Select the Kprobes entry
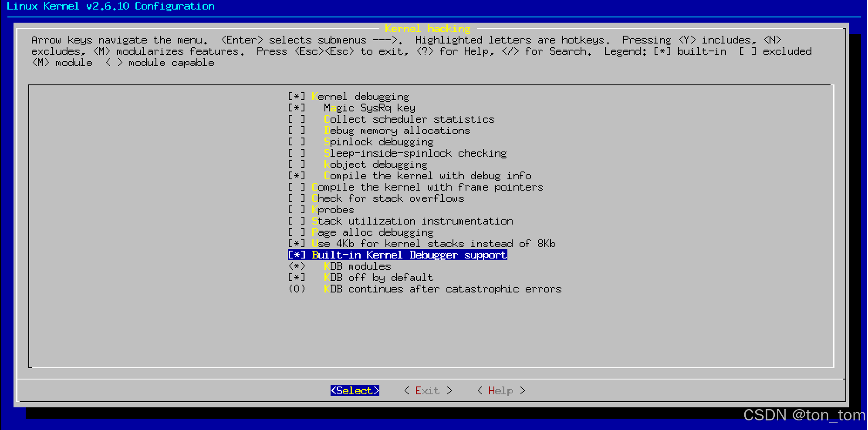Viewport: 868px width, 430px height. pyautogui.click(x=321, y=209)
